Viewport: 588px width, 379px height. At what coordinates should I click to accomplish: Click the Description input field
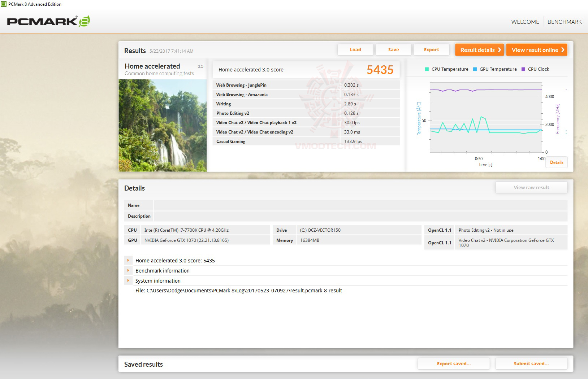coord(360,216)
